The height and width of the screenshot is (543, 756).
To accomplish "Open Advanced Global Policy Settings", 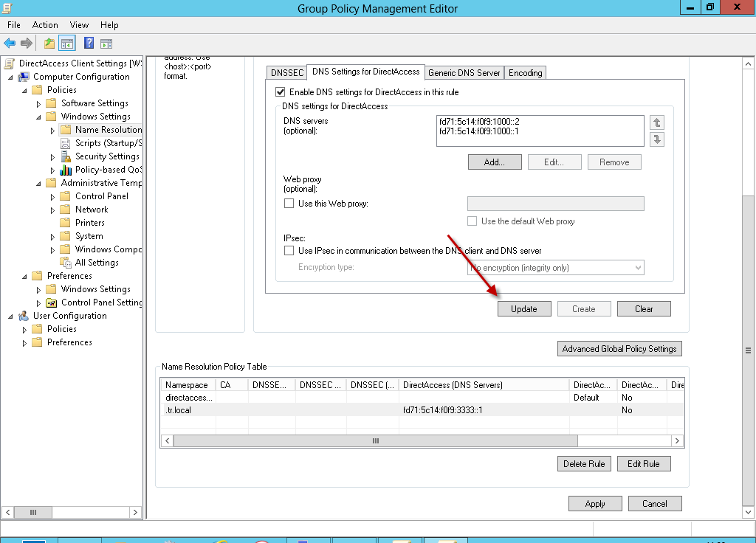I will [619, 349].
